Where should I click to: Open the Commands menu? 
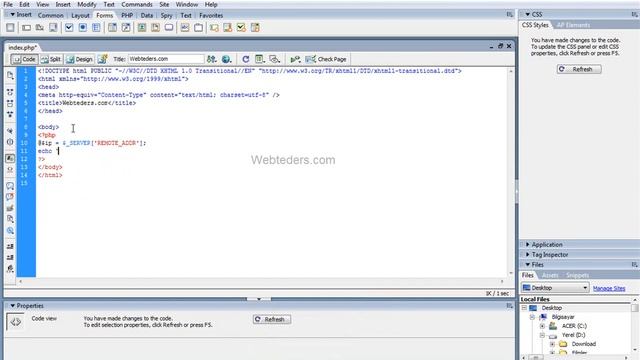137,4
